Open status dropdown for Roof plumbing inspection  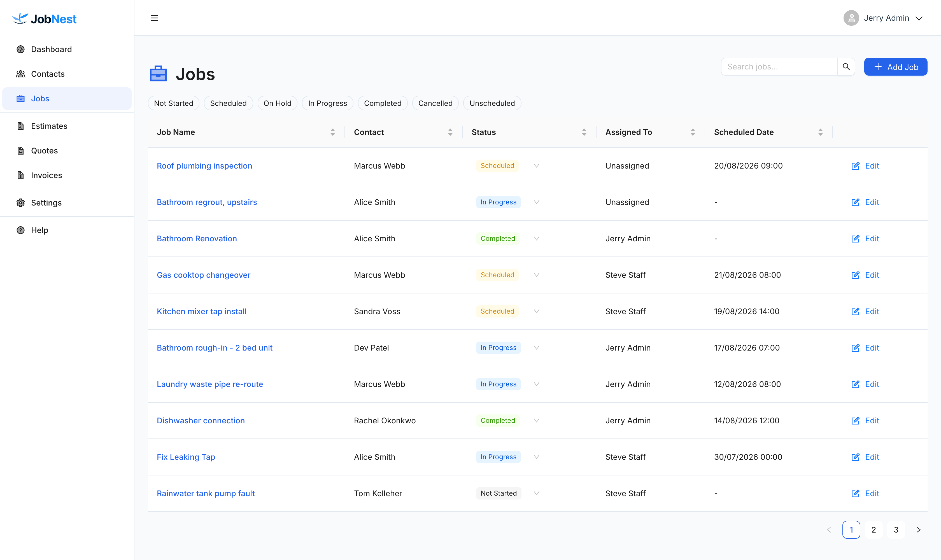536,166
